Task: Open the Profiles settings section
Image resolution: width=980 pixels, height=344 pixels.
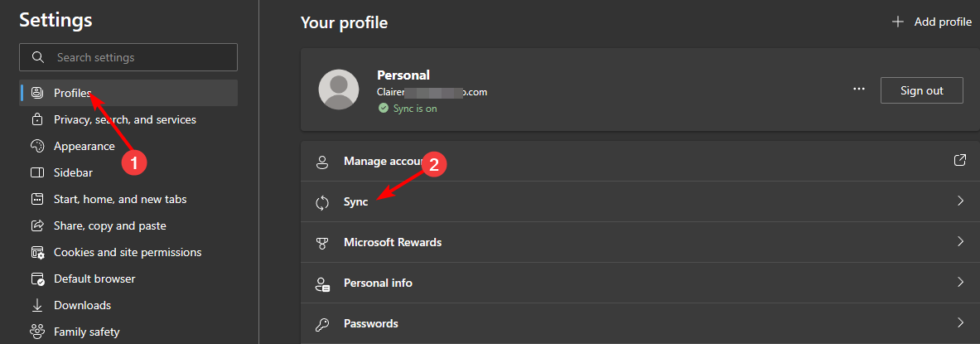Action: (128, 93)
